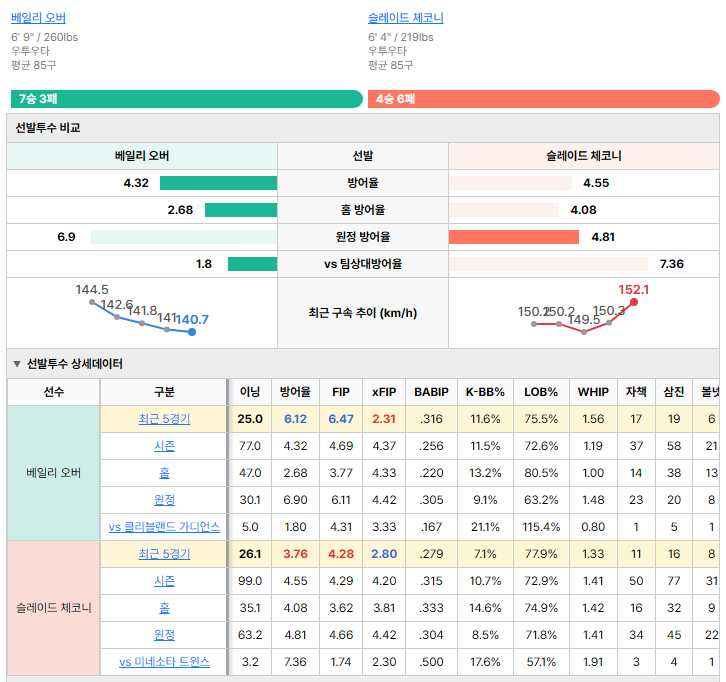Click the 삼진 column header

click(x=674, y=392)
